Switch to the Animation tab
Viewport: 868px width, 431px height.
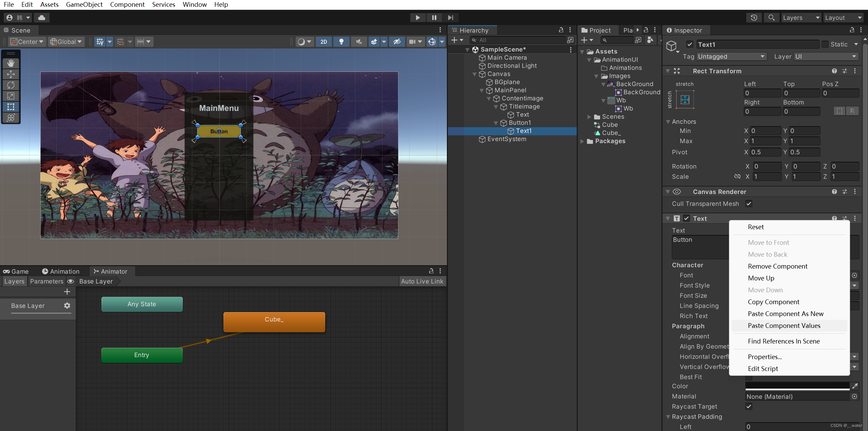(61, 271)
